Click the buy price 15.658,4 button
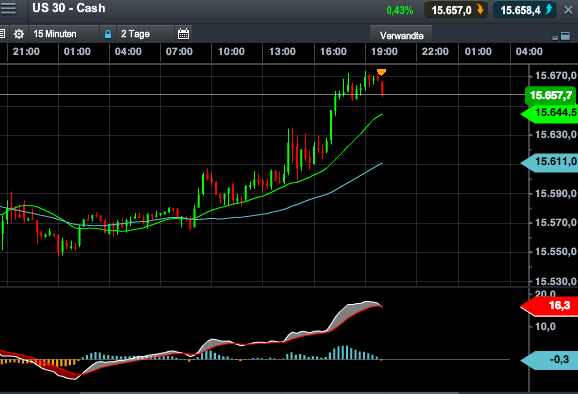Image resolution: width=578 pixels, height=394 pixels. click(x=526, y=10)
